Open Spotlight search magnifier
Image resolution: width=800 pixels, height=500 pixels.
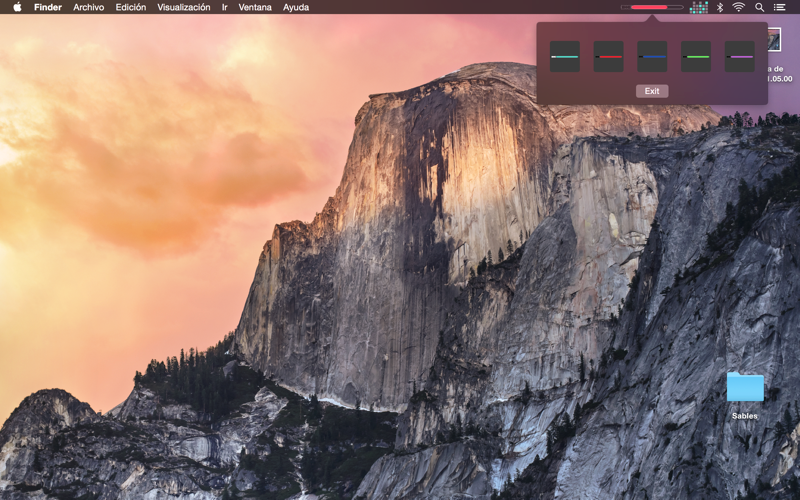pos(760,7)
